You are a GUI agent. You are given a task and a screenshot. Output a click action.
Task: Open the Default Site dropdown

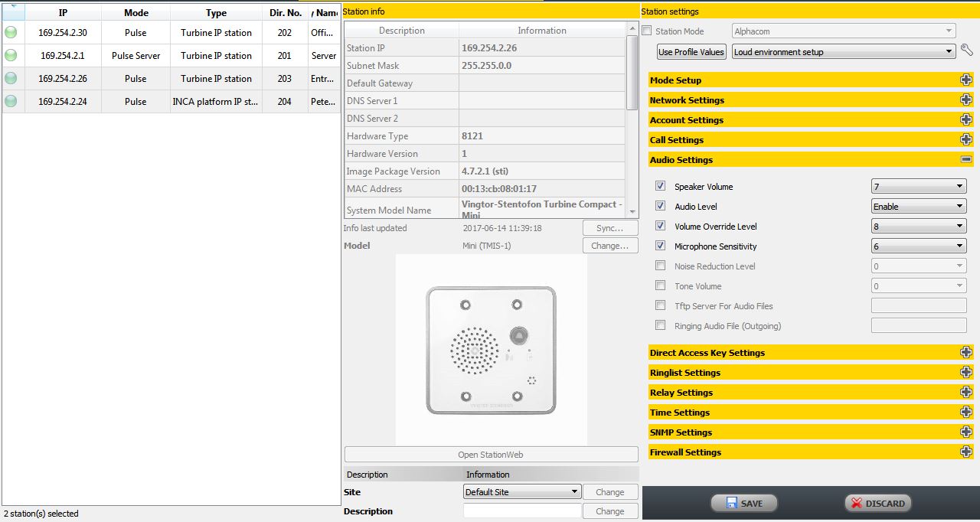click(x=521, y=492)
